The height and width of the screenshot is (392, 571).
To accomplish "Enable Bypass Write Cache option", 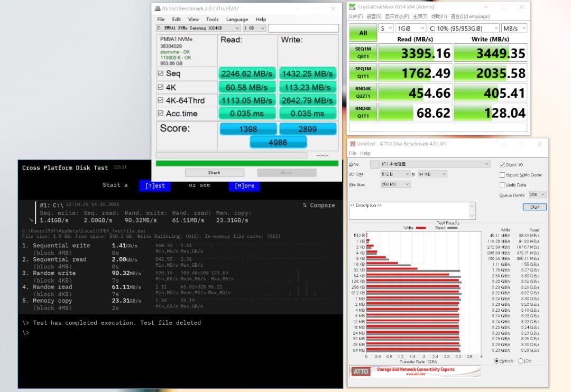I will 502,175.
